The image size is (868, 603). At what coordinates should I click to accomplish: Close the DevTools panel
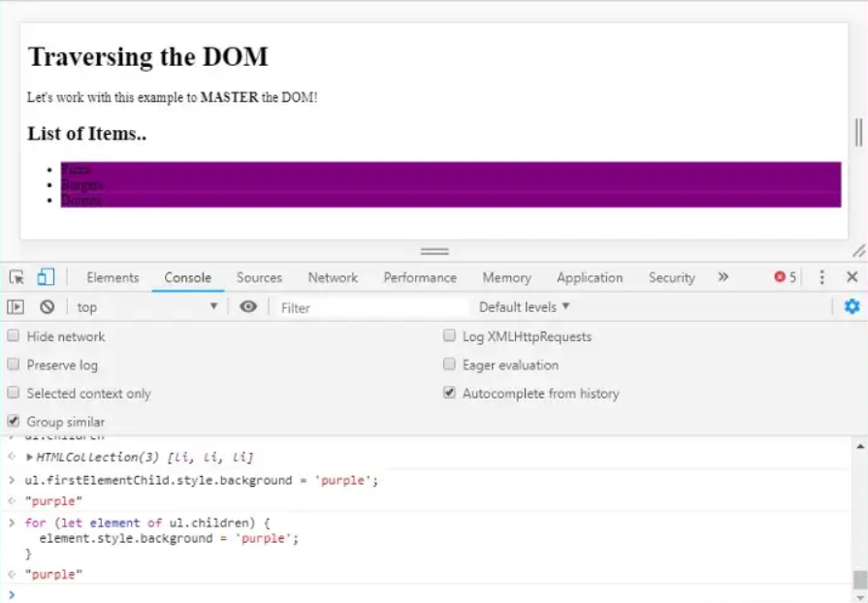(852, 277)
